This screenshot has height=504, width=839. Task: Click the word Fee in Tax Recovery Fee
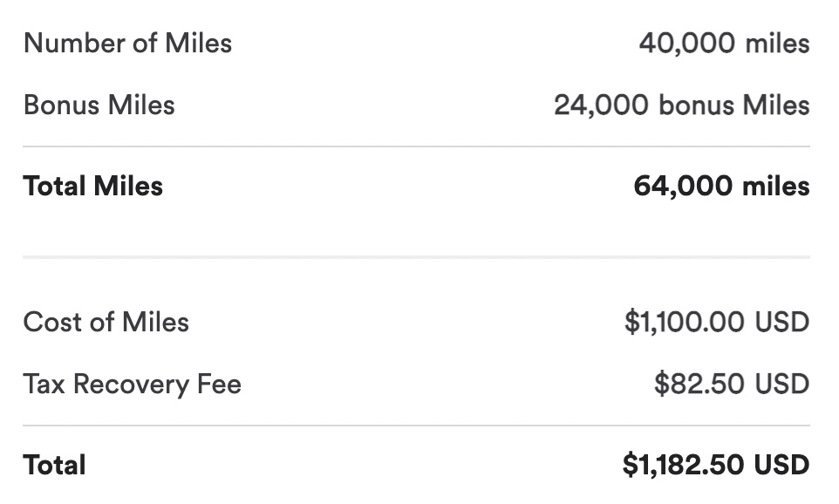click(219, 385)
